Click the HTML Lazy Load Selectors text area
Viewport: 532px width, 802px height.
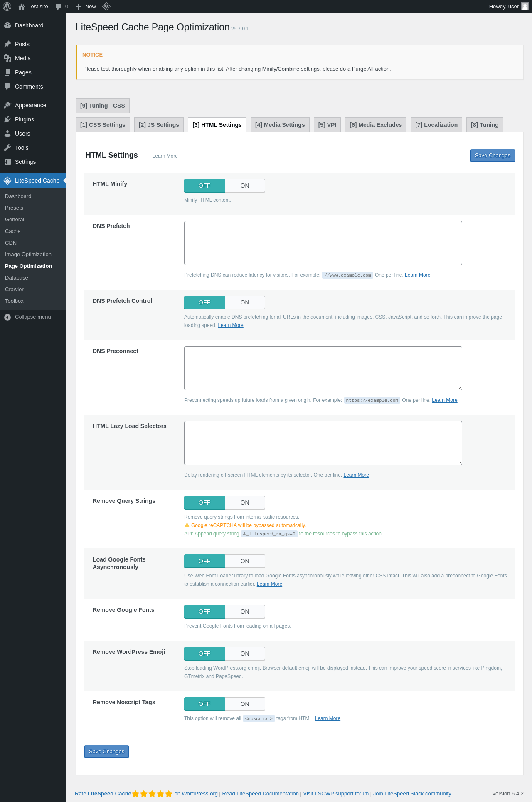tap(323, 443)
